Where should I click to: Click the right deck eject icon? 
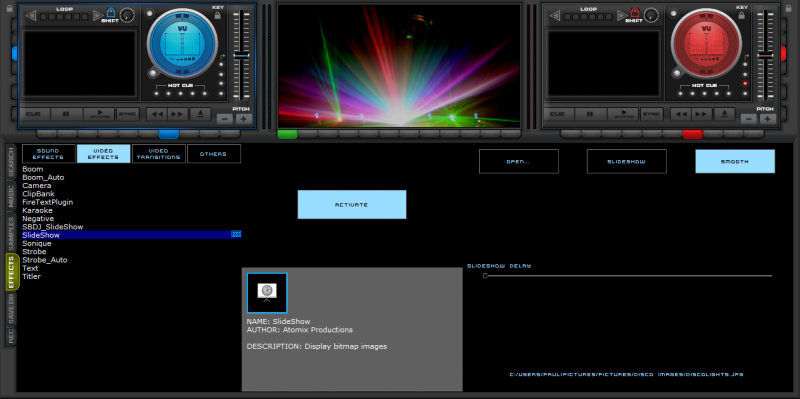(724, 114)
